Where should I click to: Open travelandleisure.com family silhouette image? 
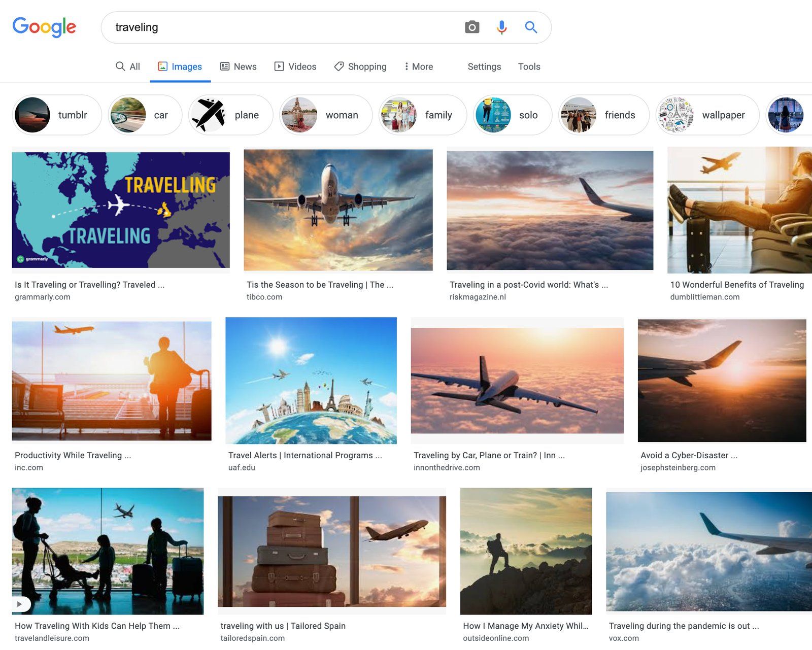pyautogui.click(x=108, y=551)
